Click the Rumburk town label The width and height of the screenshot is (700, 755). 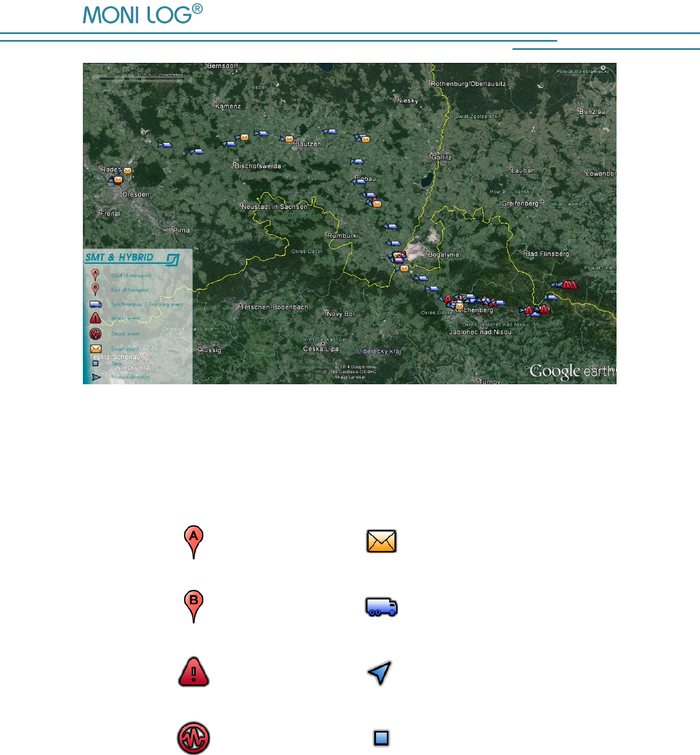(342, 236)
